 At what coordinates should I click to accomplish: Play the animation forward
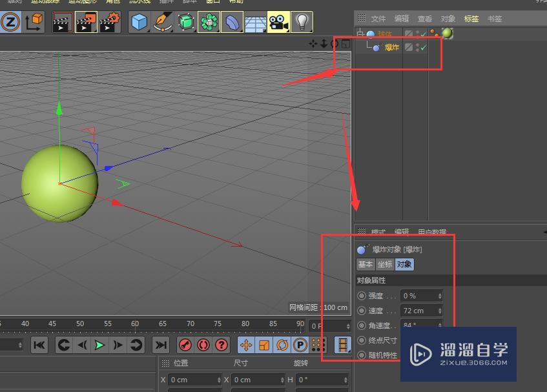99,346
